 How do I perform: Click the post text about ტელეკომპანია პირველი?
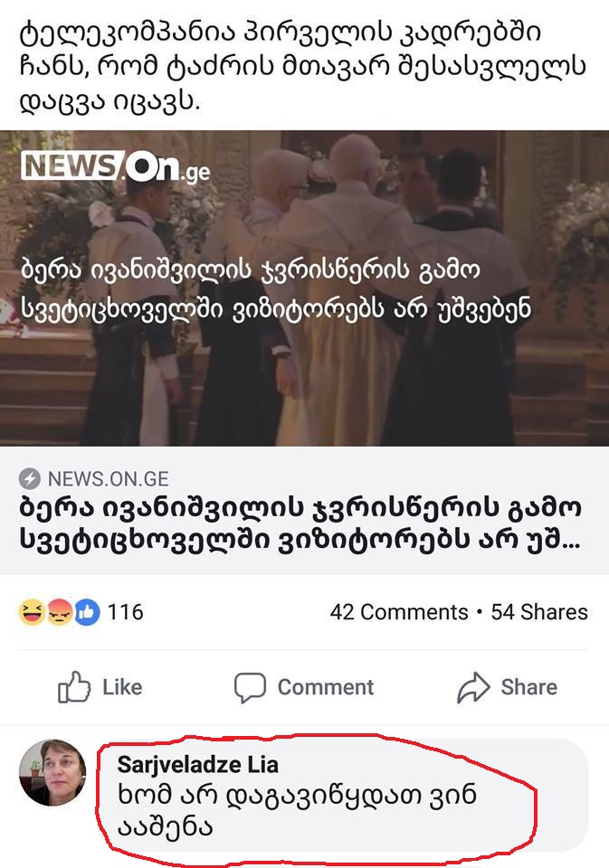(303, 66)
